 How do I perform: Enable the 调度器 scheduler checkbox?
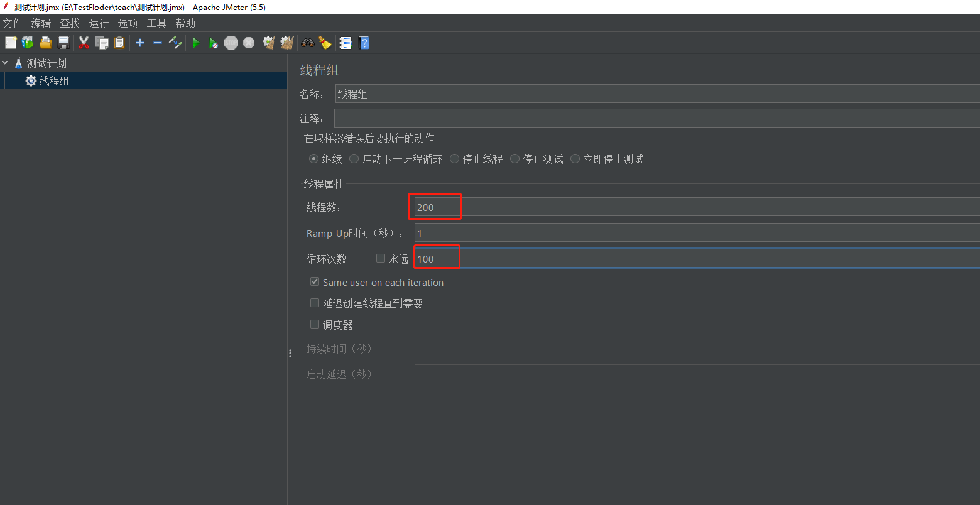click(315, 324)
